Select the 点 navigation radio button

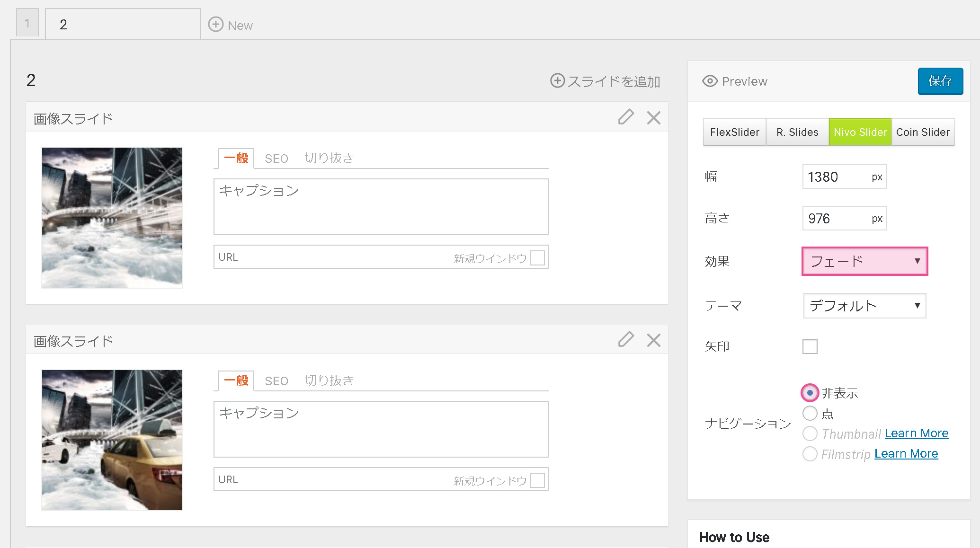tap(810, 413)
